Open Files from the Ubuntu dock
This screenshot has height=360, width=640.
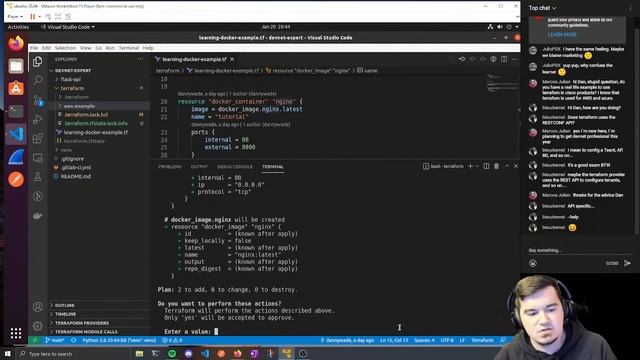[16, 66]
